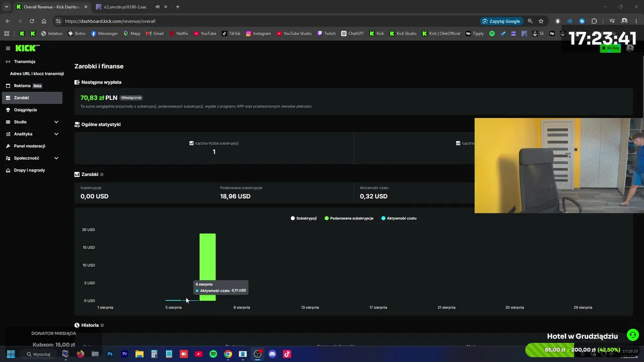Expand the Studio sidebar chevron

click(56, 122)
